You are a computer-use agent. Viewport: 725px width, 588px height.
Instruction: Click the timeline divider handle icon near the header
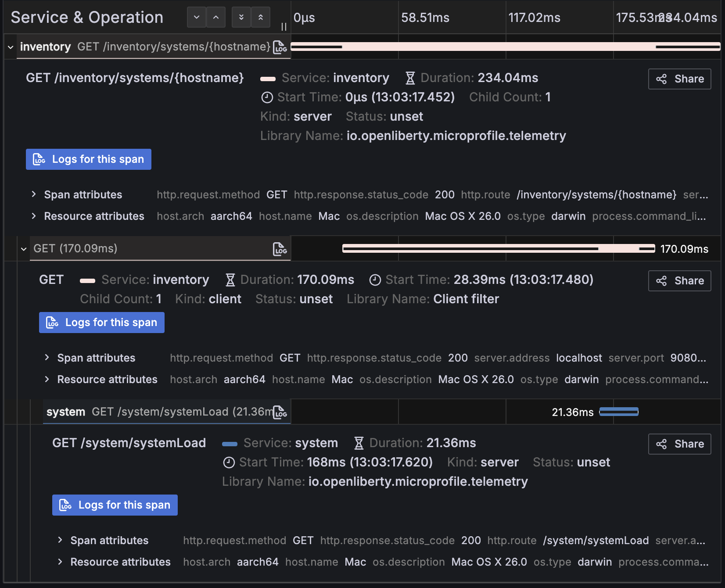coord(284,27)
